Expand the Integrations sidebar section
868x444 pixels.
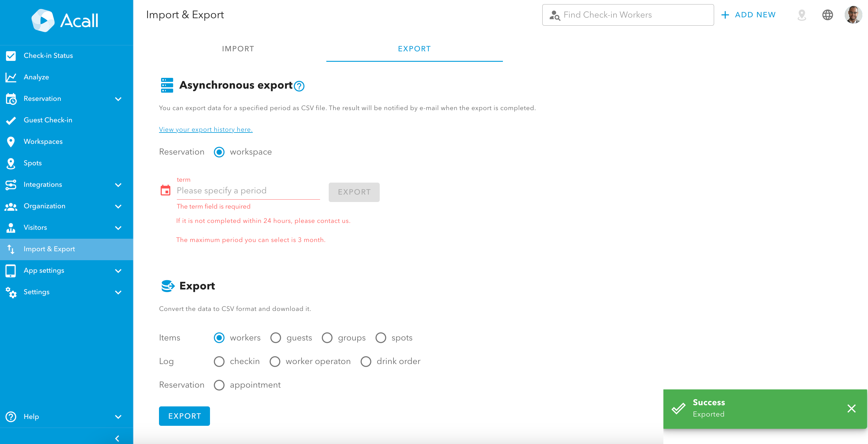click(x=118, y=185)
